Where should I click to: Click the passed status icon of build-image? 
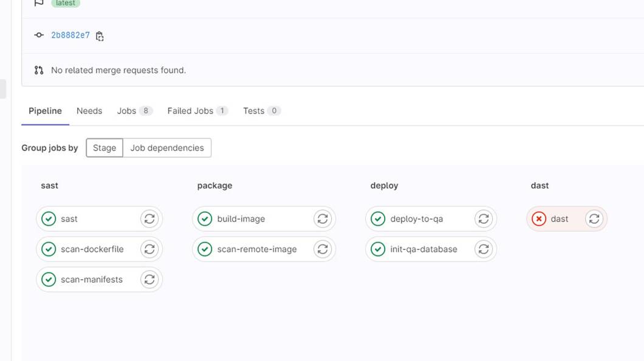tap(205, 218)
